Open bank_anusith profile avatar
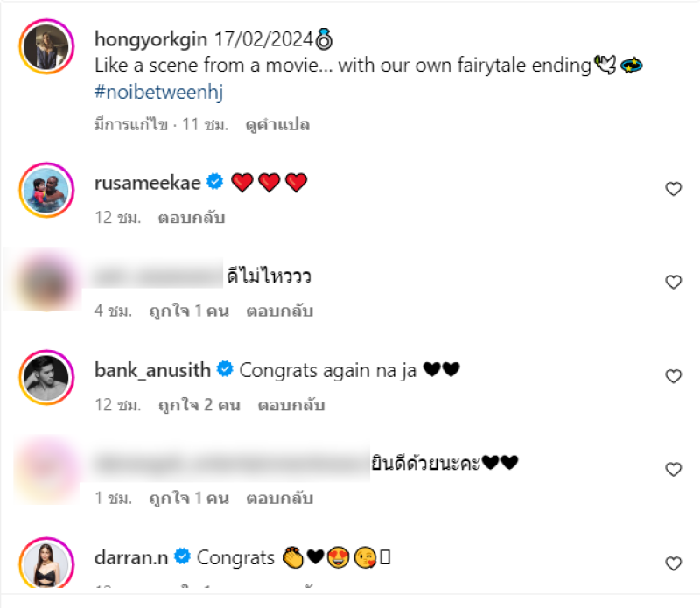Image resolution: width=700 pixels, height=608 pixels. (46, 377)
